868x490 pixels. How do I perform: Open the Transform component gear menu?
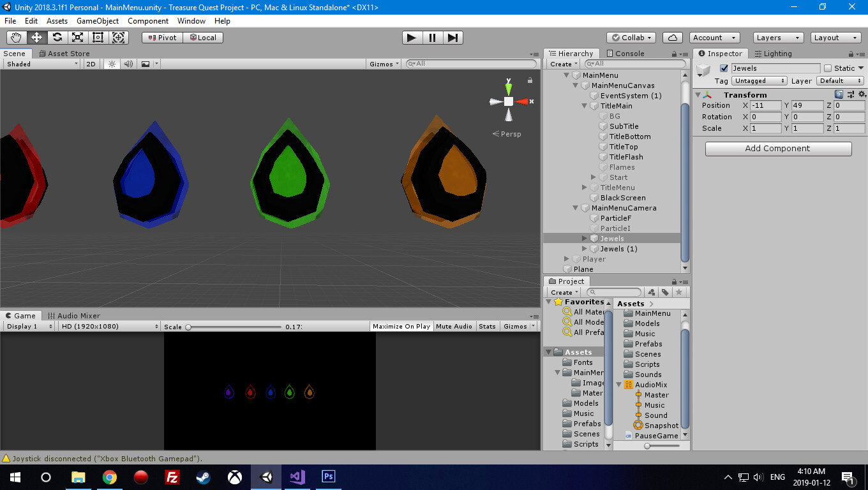pyautogui.click(x=861, y=94)
